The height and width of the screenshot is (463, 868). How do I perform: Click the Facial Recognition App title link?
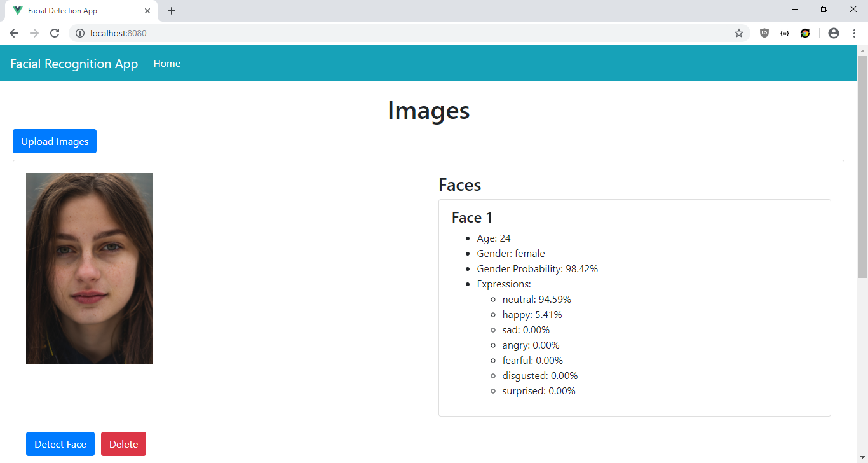(74, 63)
